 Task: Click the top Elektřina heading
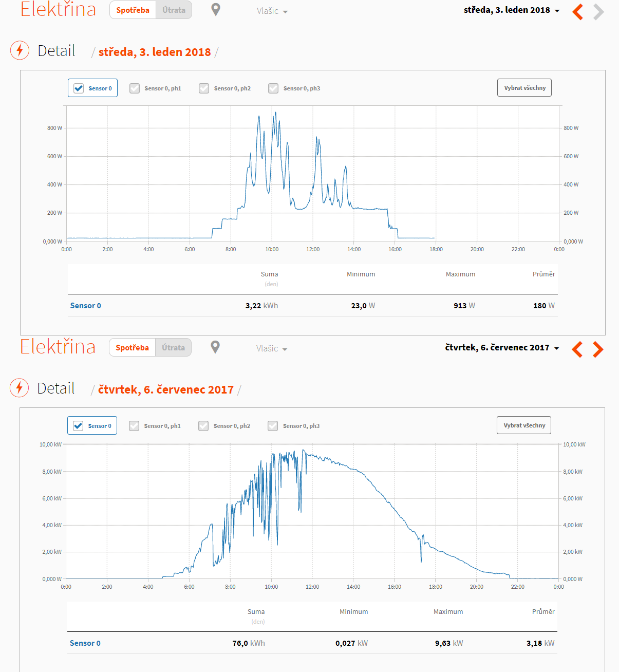[x=58, y=9]
